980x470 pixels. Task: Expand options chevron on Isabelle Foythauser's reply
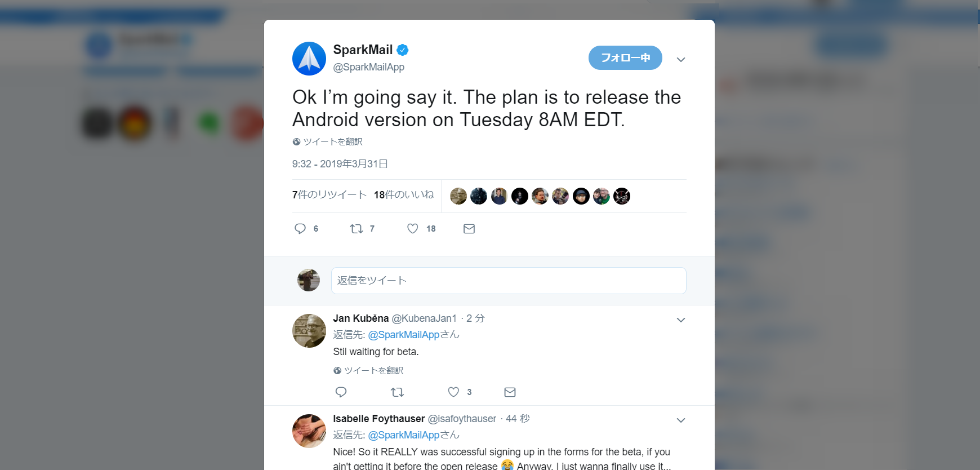coord(680,420)
